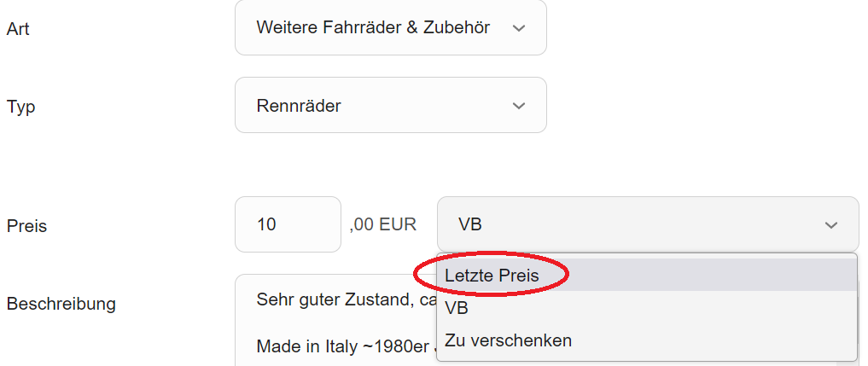Click the 'Preis' field label
The width and height of the screenshot is (868, 366).
(x=26, y=226)
